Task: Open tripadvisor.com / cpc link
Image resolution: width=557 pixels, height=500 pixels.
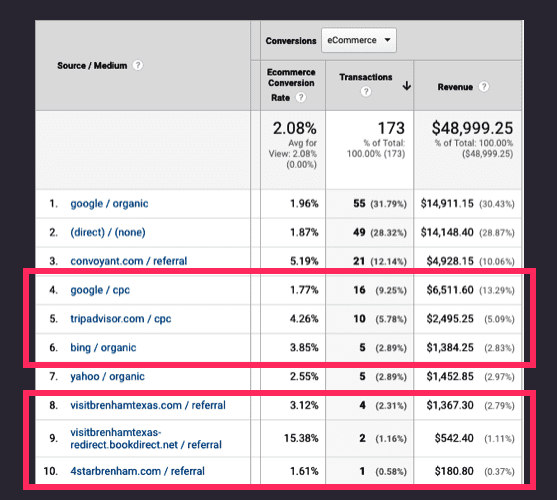Action: (x=121, y=319)
